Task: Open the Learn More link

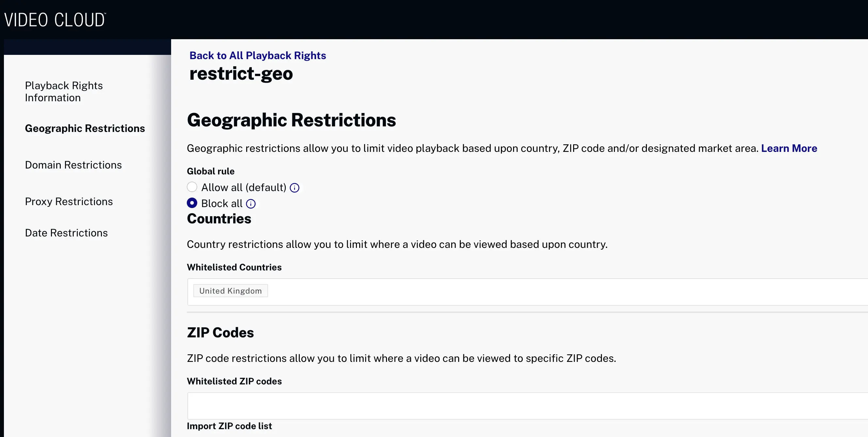Action: [789, 148]
